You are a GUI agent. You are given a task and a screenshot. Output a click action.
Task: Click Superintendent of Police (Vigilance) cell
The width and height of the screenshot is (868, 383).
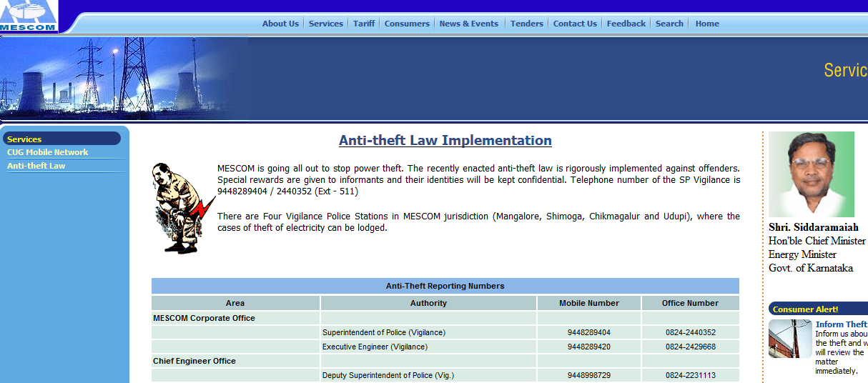pyautogui.click(x=428, y=332)
